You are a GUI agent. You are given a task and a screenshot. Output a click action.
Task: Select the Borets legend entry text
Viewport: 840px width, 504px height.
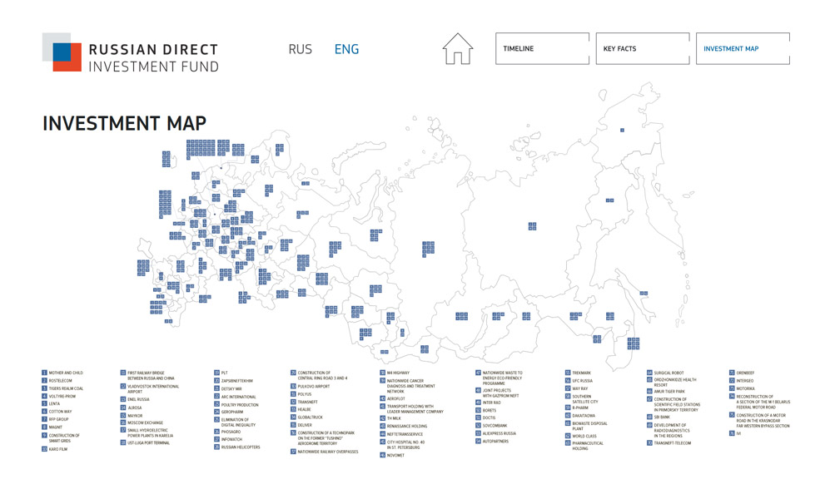coord(490,410)
